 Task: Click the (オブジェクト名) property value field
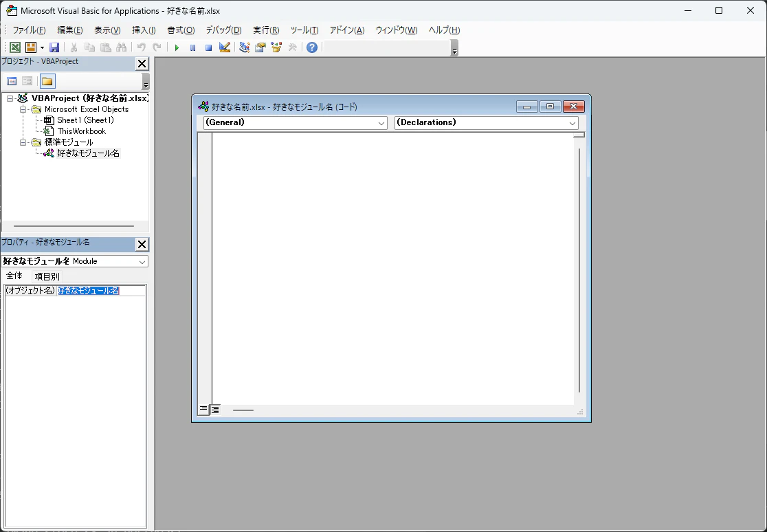(101, 291)
